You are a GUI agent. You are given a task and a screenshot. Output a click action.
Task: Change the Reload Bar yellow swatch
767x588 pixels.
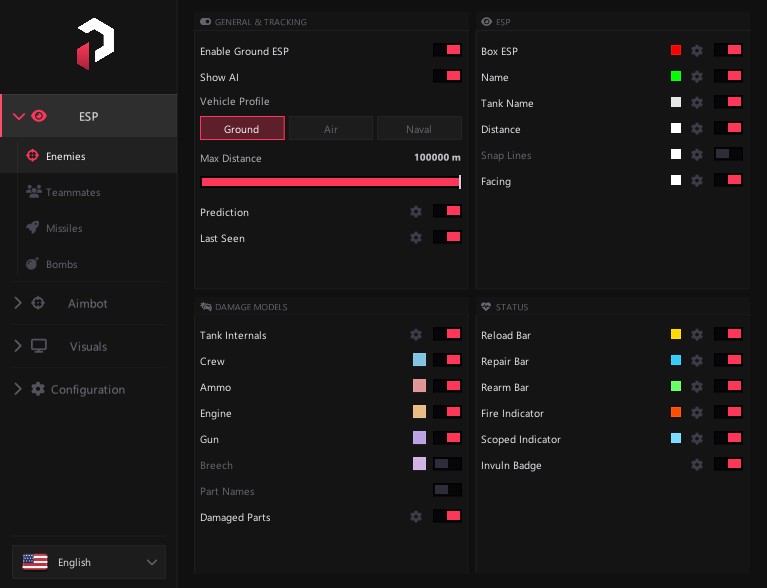(x=676, y=334)
